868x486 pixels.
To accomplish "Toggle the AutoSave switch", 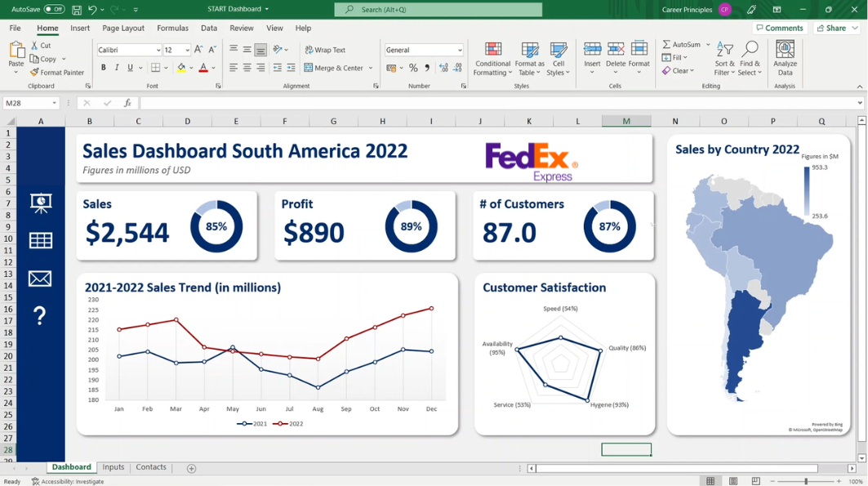I will [54, 9].
